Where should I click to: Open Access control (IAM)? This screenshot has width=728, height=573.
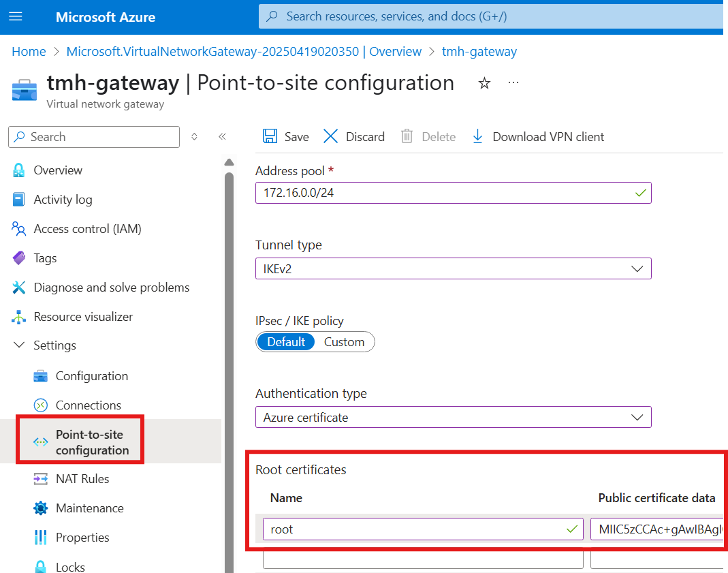pos(87,229)
